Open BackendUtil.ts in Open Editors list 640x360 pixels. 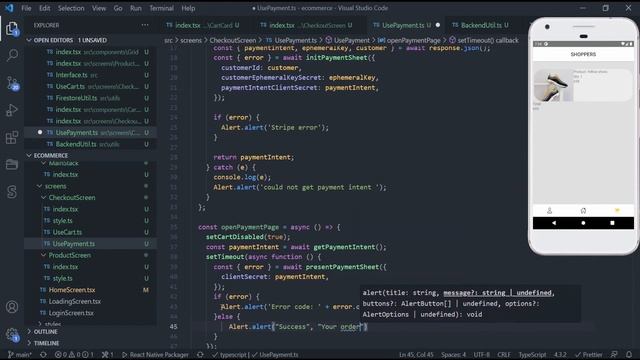pos(76,144)
